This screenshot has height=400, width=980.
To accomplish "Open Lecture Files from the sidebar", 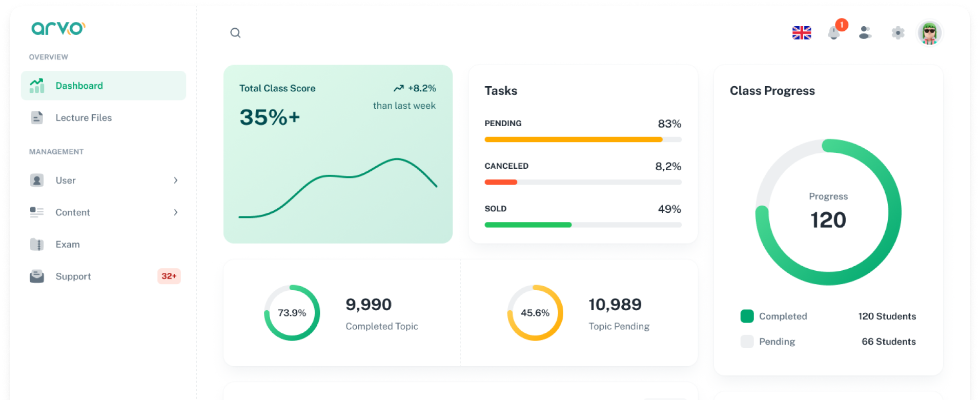I will (x=83, y=117).
